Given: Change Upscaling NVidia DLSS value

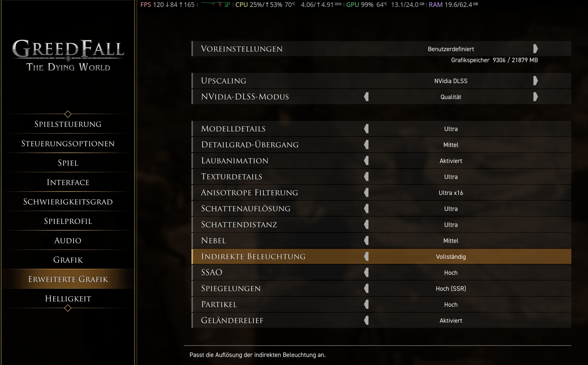Looking at the screenshot, I should coord(450,81).
